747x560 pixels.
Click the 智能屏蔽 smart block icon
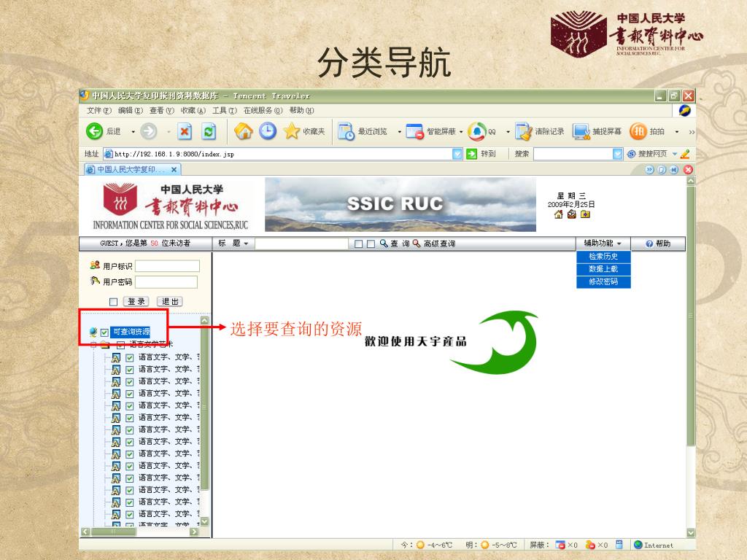click(414, 131)
